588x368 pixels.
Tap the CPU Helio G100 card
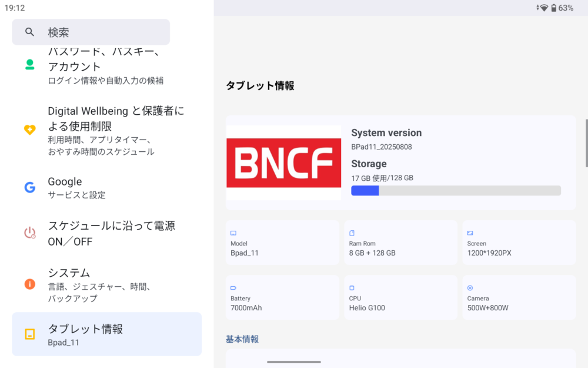click(x=400, y=298)
